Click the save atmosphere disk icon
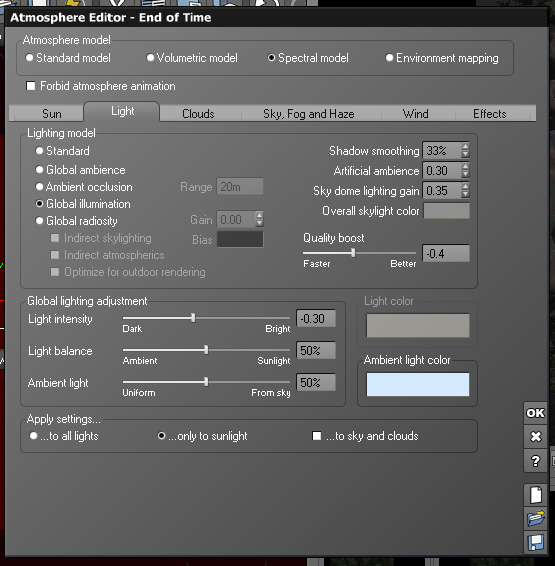This screenshot has height=566, width=555. [536, 542]
